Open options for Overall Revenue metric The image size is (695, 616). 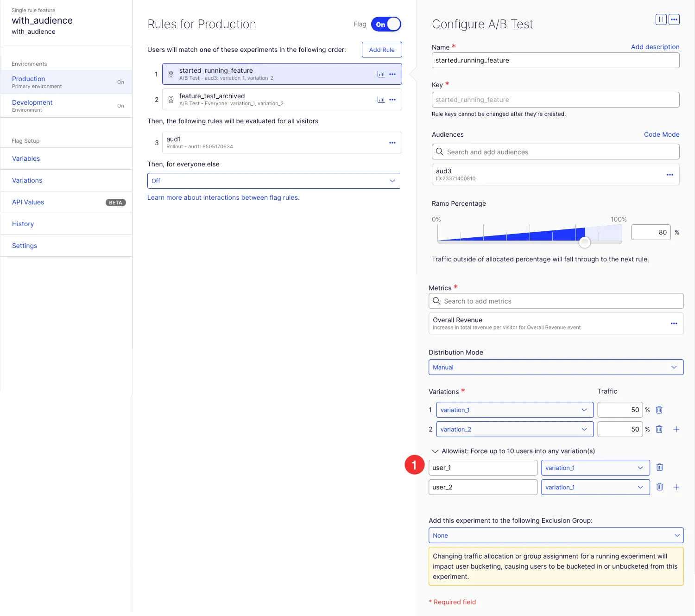pos(674,324)
